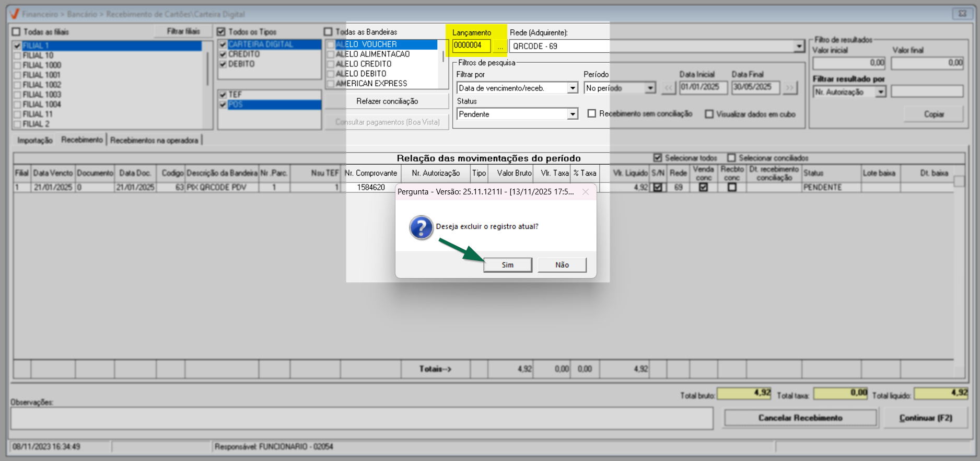980x461 pixels.
Task: Click Sim to confirm record deletion
Action: pos(508,265)
